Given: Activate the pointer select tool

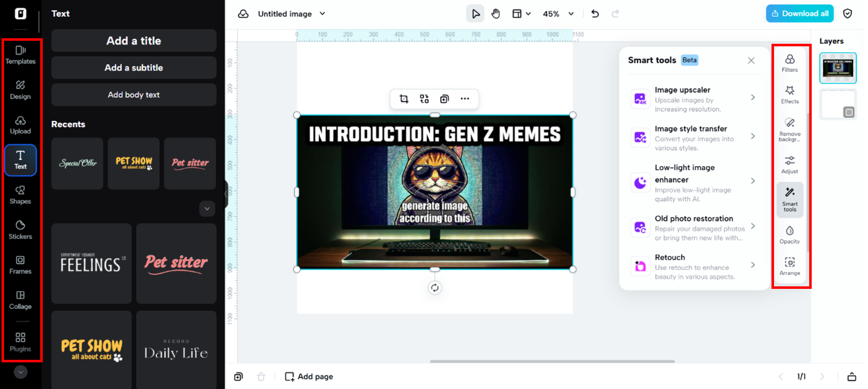Looking at the screenshot, I should (x=475, y=14).
